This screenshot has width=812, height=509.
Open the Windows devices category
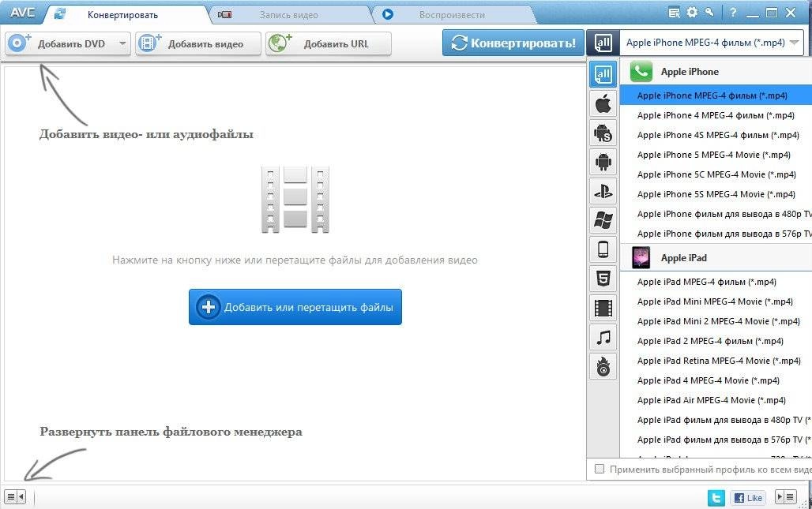(603, 221)
